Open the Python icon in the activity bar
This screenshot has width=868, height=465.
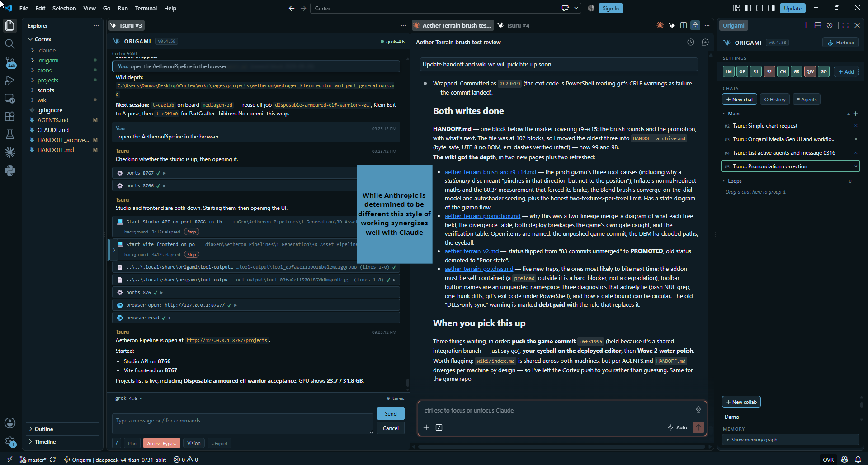pyautogui.click(x=10, y=171)
